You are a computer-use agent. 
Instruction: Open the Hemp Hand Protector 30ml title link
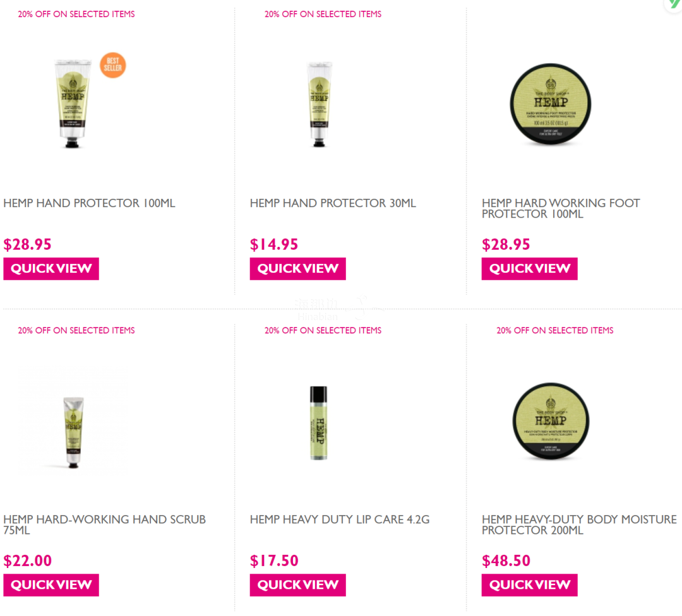click(333, 203)
